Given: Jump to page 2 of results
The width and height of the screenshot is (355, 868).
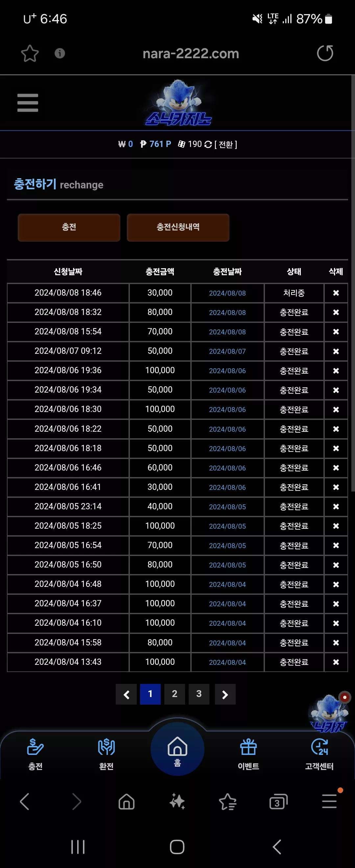Looking at the screenshot, I should [x=175, y=694].
